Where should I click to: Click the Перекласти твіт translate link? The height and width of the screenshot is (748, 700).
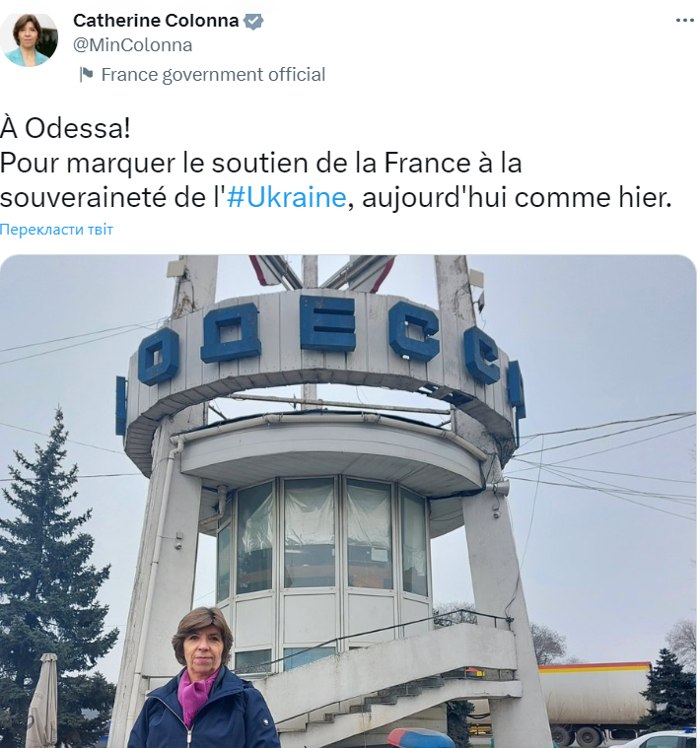[56, 230]
